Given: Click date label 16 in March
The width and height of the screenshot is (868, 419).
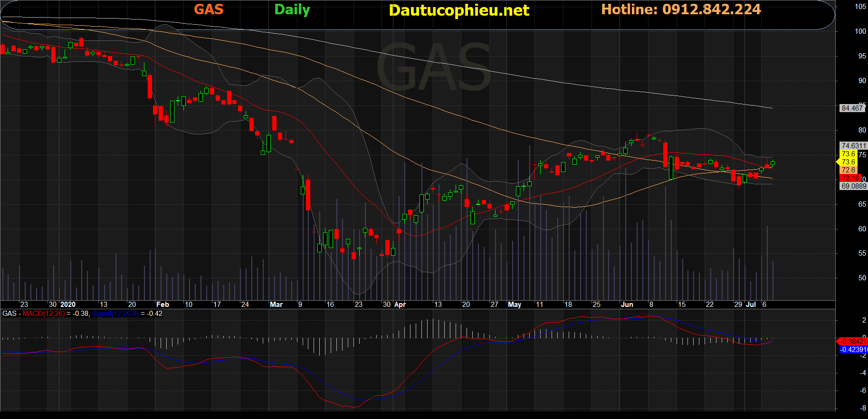Looking at the screenshot, I should coord(330,305).
